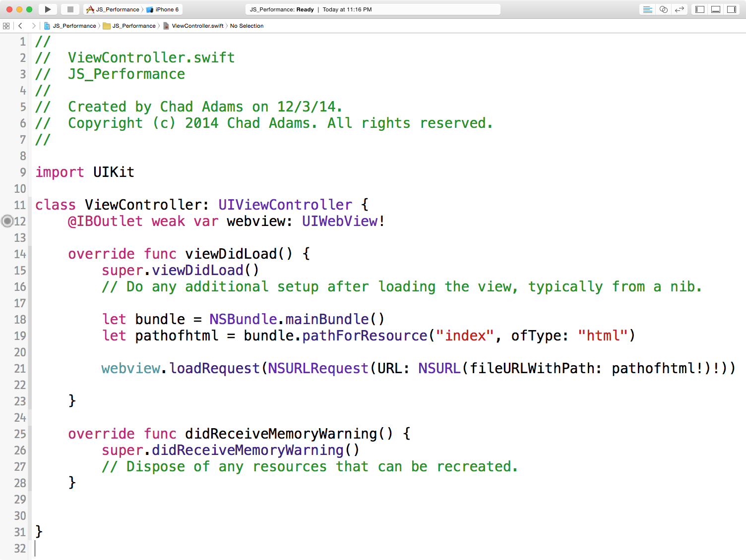Click UIViewController in class declaration
Image resolution: width=746 pixels, height=560 pixels.
pos(285,205)
